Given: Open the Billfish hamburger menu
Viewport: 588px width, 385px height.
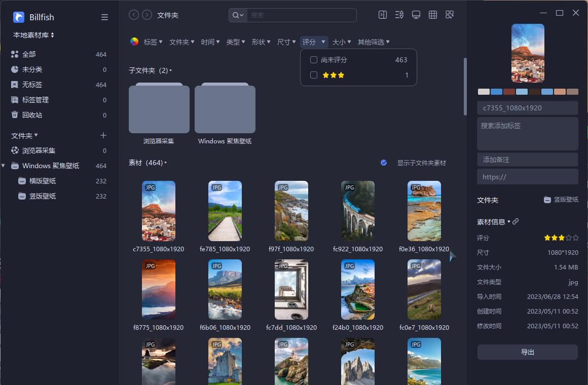Looking at the screenshot, I should click(x=104, y=17).
